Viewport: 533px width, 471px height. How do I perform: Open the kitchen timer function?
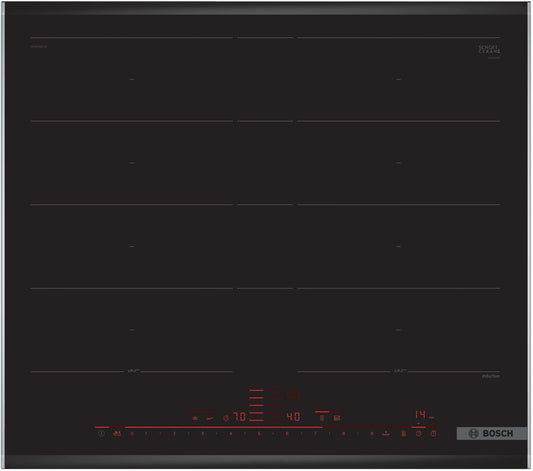(419, 434)
